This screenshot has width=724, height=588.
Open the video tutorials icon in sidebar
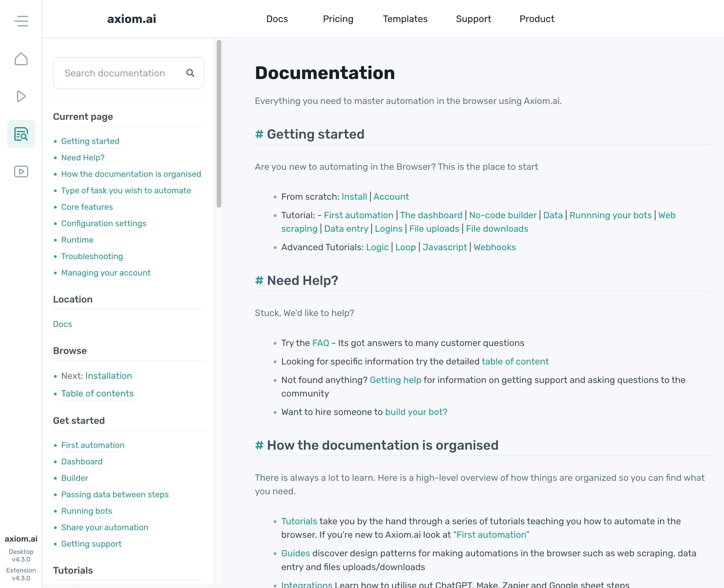[21, 172]
